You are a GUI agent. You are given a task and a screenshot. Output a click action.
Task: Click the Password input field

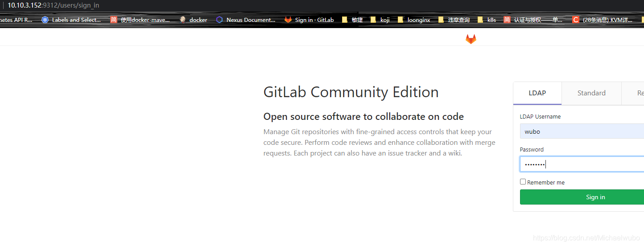(582, 164)
